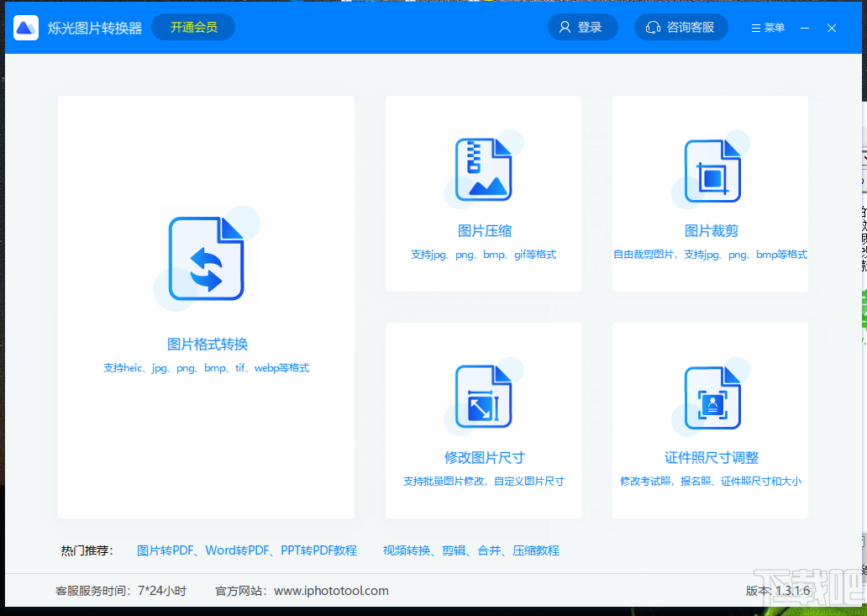The width and height of the screenshot is (867, 616).
Task: Click the 图片格式转换 supported formats description text
Action: coord(206,367)
